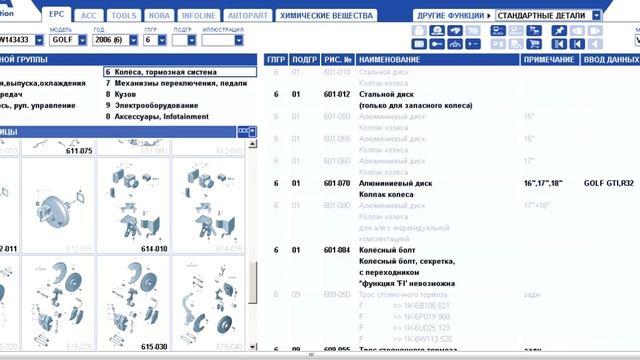
Task: Expand the ДРУГИЕ ФУНКЦИИ menu
Action: tap(453, 16)
